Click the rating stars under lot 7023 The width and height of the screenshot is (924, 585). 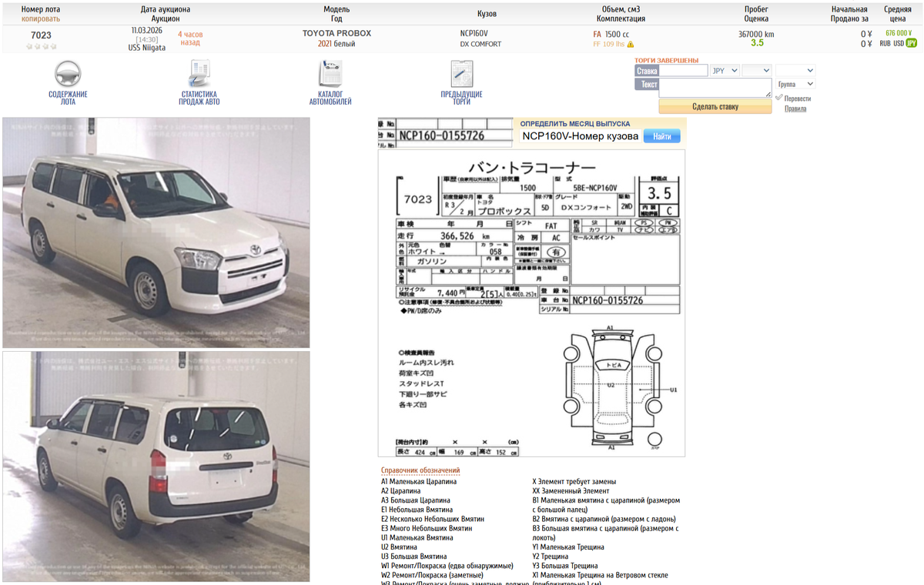(x=41, y=46)
